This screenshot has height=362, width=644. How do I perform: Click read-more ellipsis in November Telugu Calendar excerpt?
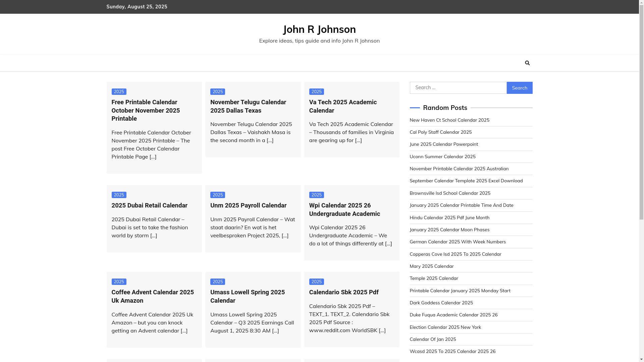(270, 140)
